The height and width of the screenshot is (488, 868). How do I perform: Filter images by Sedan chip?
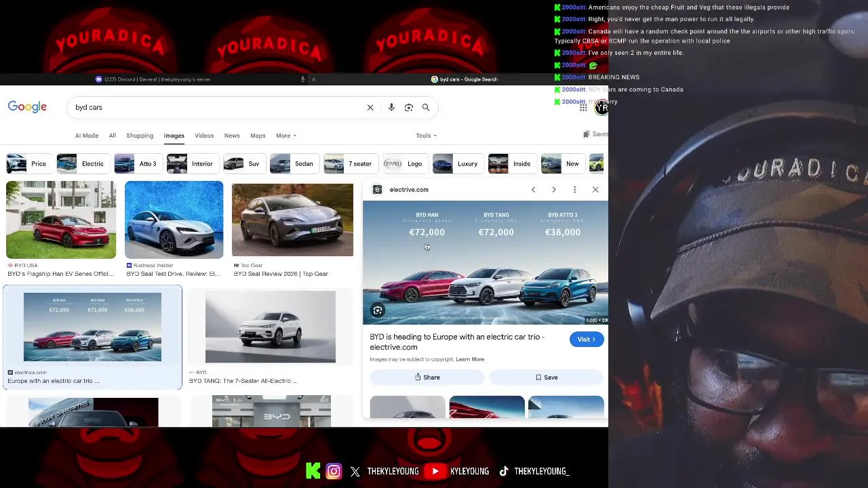point(294,164)
